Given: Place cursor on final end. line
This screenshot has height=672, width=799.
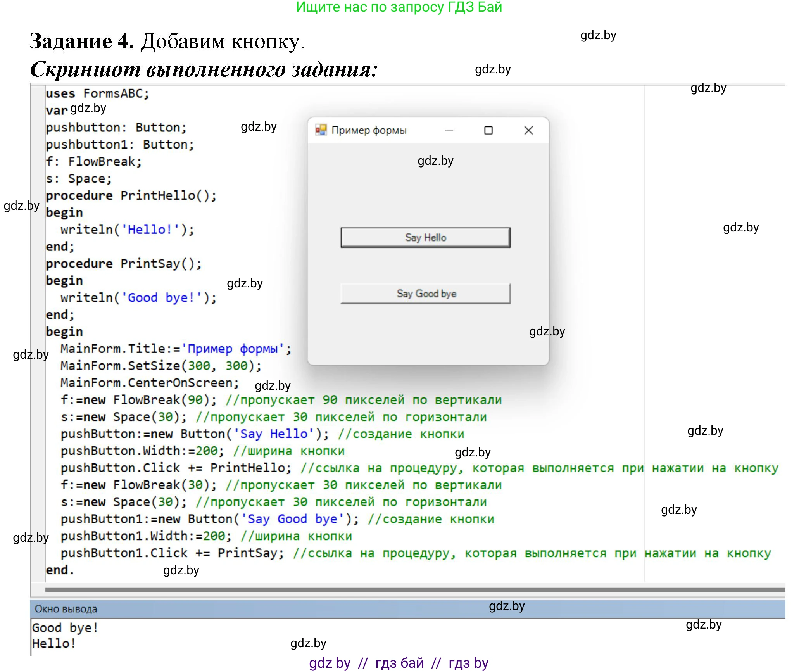Looking at the screenshot, I should pyautogui.click(x=59, y=570).
